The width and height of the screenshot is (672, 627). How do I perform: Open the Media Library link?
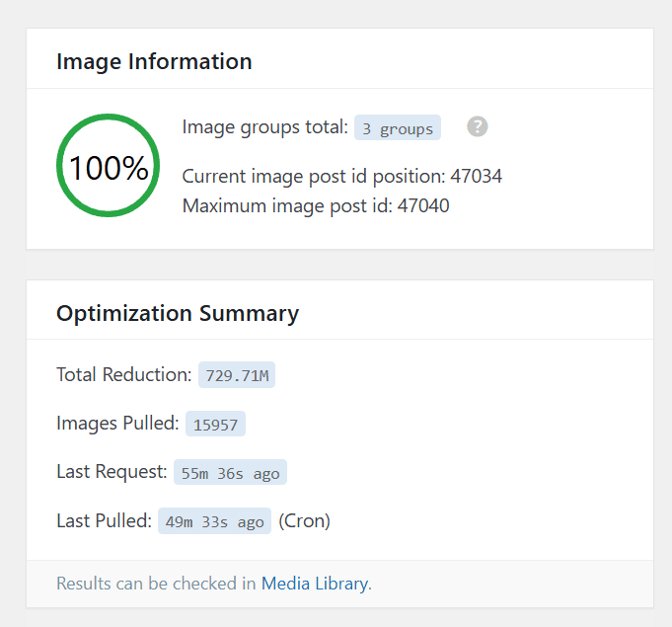(315, 584)
